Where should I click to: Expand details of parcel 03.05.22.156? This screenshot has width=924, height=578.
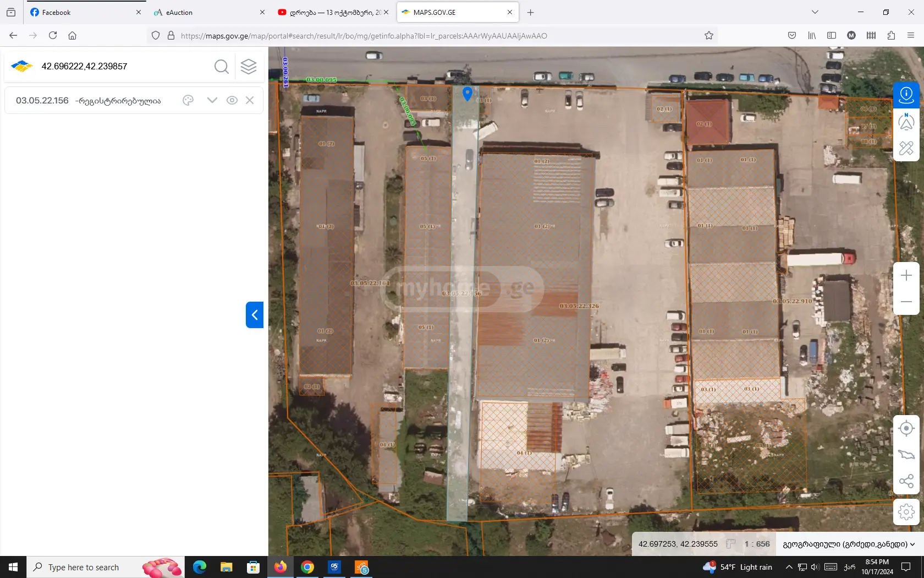tap(212, 100)
